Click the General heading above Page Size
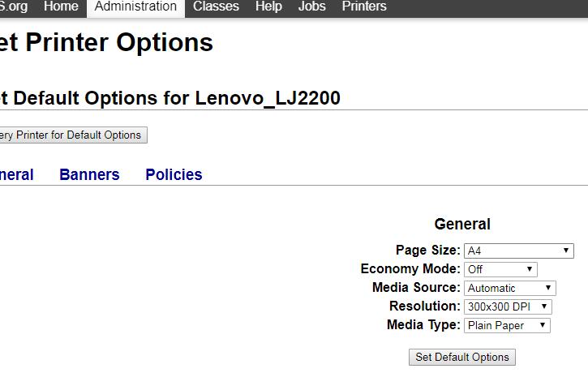The image size is (588, 390). (462, 225)
